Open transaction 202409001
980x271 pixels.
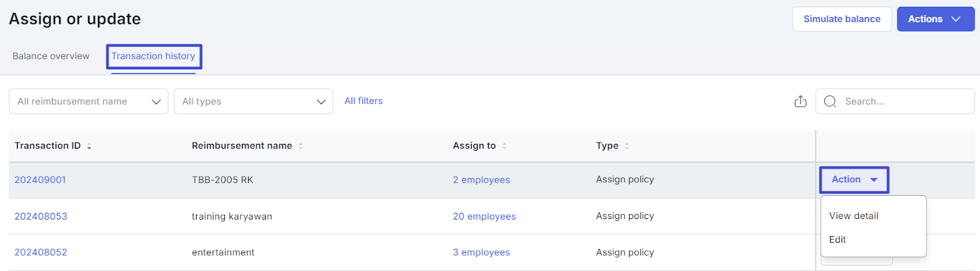pos(40,180)
